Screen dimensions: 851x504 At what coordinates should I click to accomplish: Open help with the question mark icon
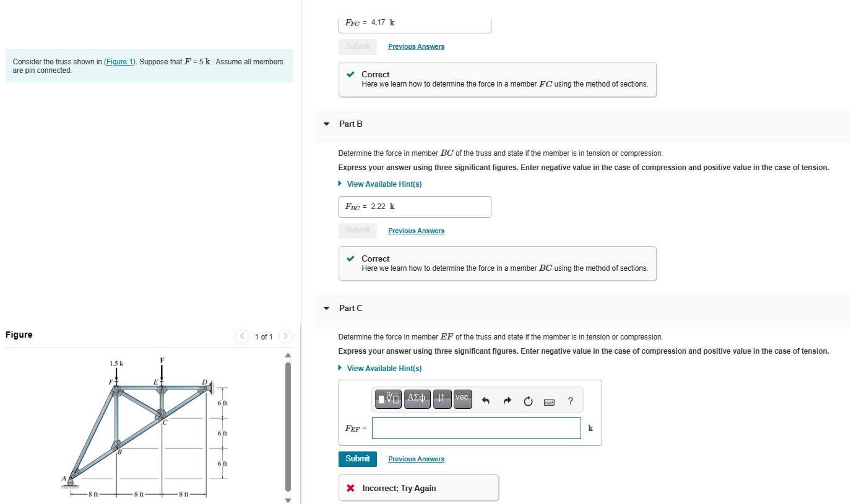click(x=570, y=401)
